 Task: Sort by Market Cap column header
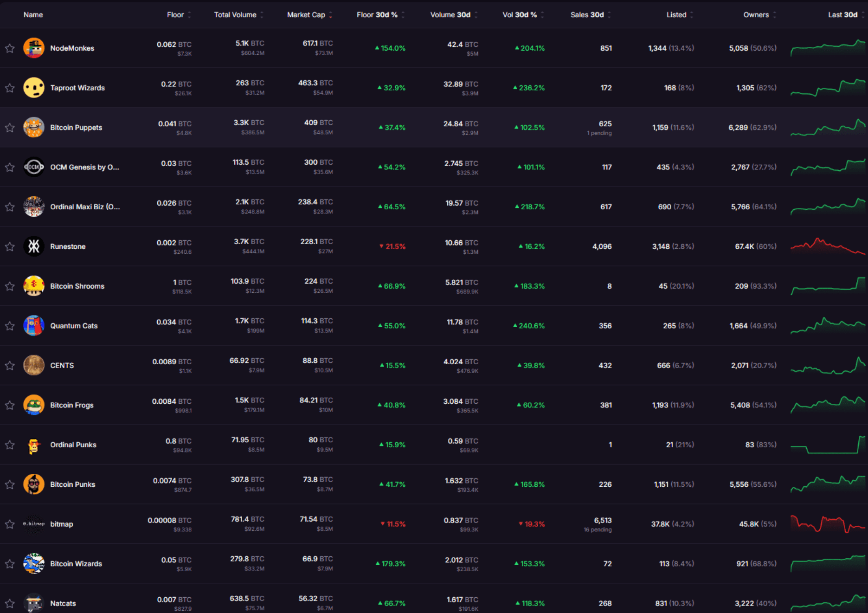309,15
